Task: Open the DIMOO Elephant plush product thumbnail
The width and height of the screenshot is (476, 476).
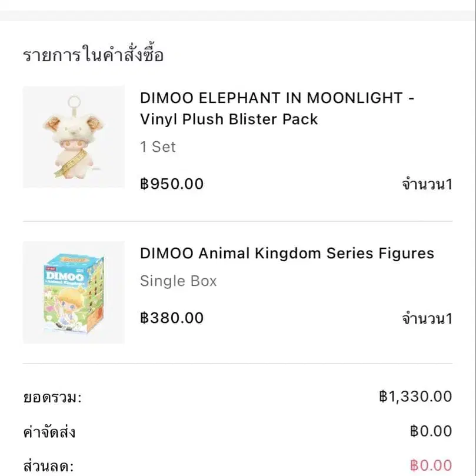Action: point(72,137)
